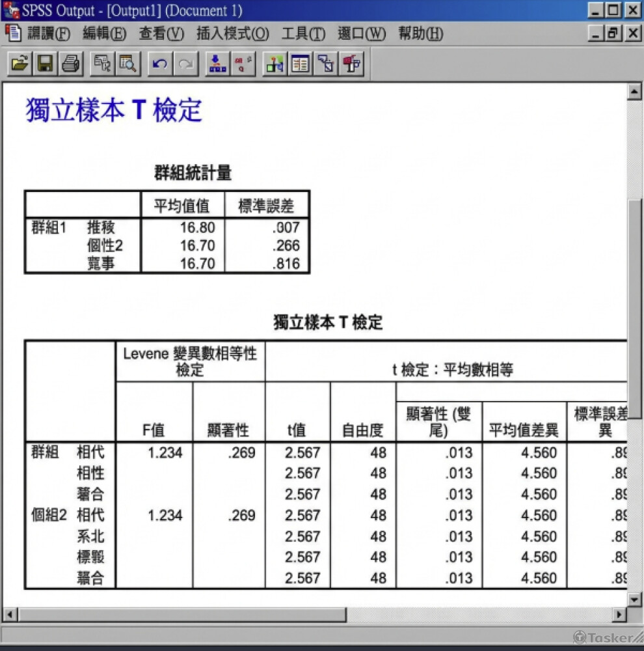Screen dimensions: 644x651
Task: Click the Undo arrow icon
Action: 160,64
